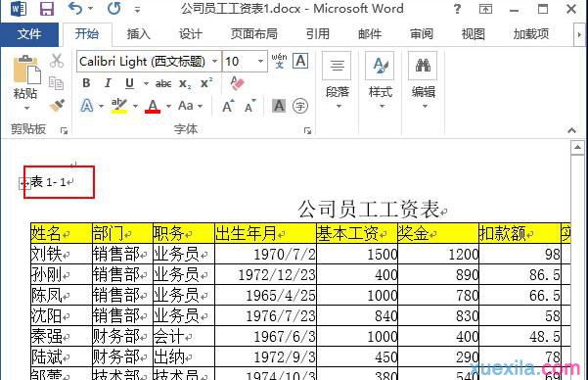
Task: Click the title 公司员工工资表
Action: click(368, 209)
